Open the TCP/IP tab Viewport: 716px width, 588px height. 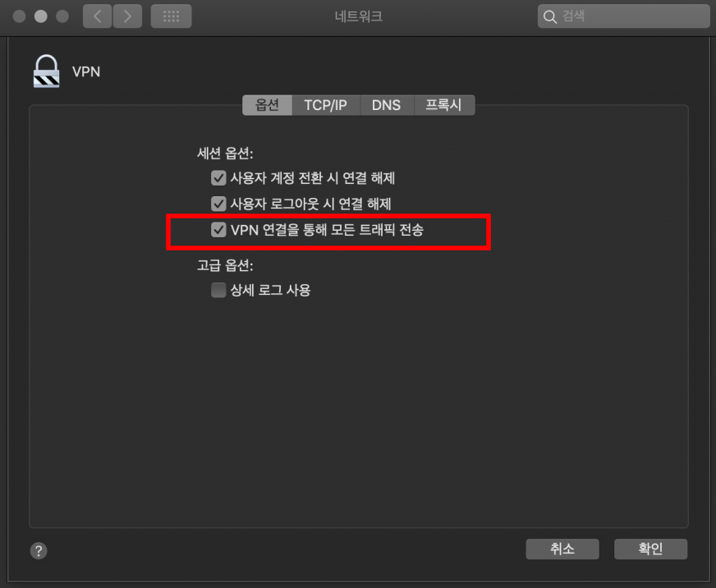(x=326, y=105)
